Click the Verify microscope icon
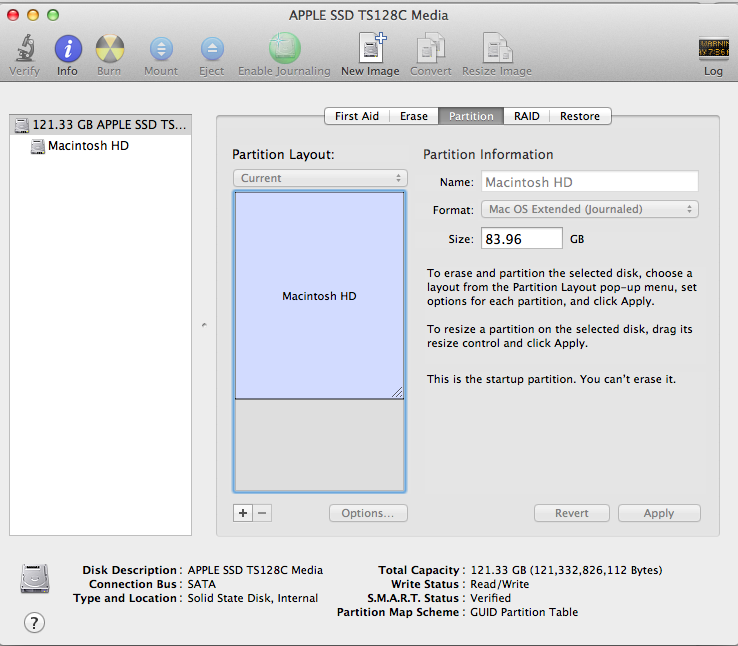The width and height of the screenshot is (738, 646). tap(25, 48)
